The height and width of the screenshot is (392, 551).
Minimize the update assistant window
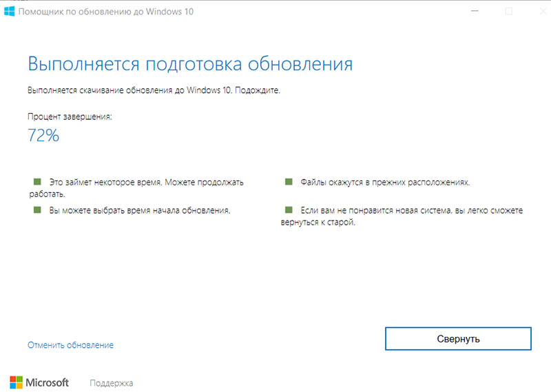click(x=475, y=11)
